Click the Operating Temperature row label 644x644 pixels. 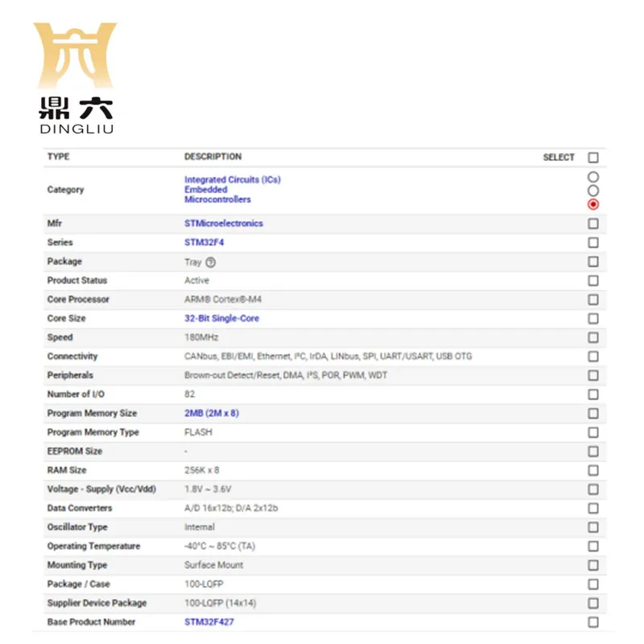(x=93, y=547)
